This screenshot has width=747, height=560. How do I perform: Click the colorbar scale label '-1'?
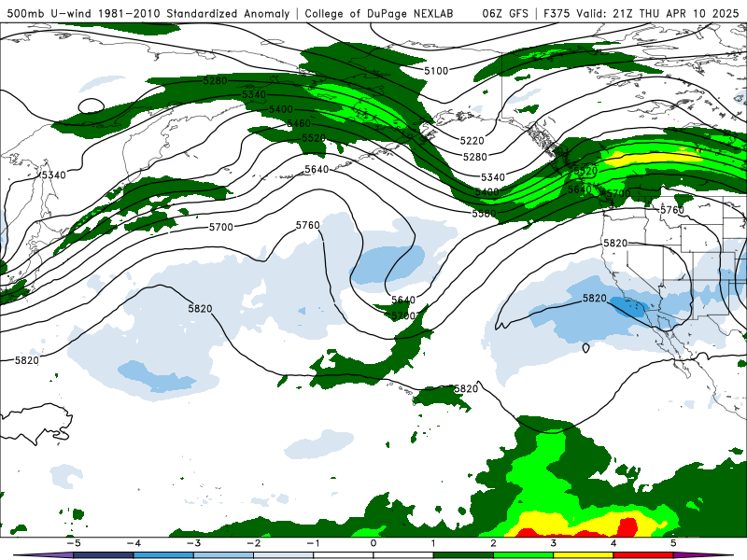pos(313,543)
